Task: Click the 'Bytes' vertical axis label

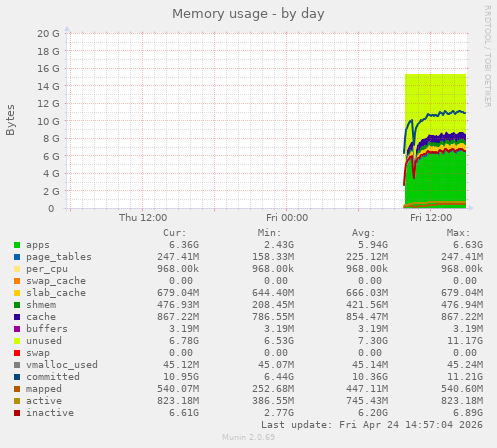Action: (x=11, y=120)
